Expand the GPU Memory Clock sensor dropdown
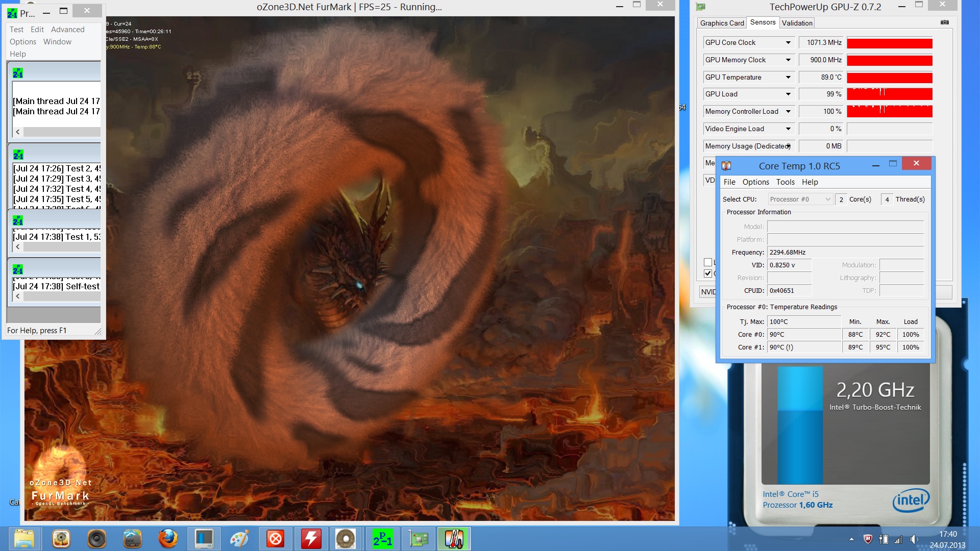 point(788,60)
